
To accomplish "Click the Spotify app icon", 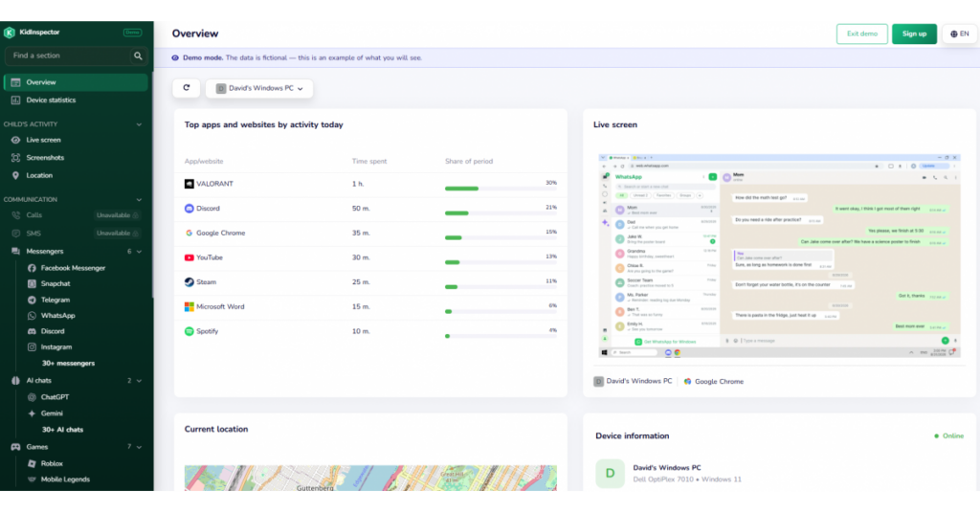I will tap(189, 331).
